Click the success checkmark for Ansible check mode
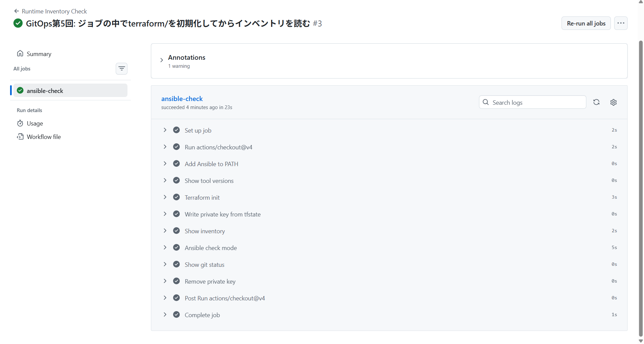Screen dimensions: 644x344 (x=176, y=248)
